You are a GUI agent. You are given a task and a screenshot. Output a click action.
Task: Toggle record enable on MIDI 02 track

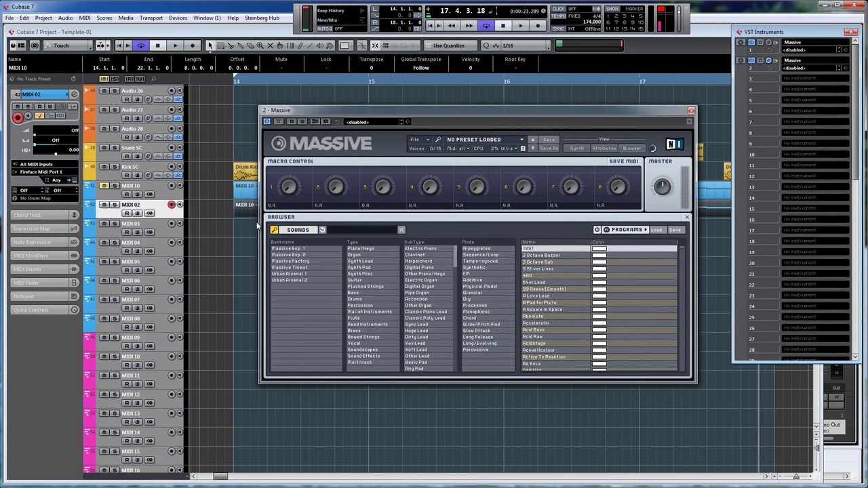(x=172, y=205)
